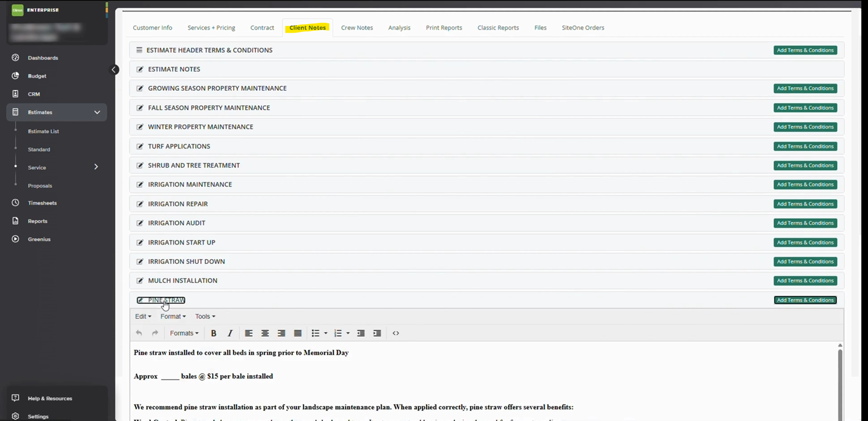The height and width of the screenshot is (421, 868).
Task: Click the Timesheets clock icon
Action: pyautogui.click(x=15, y=202)
